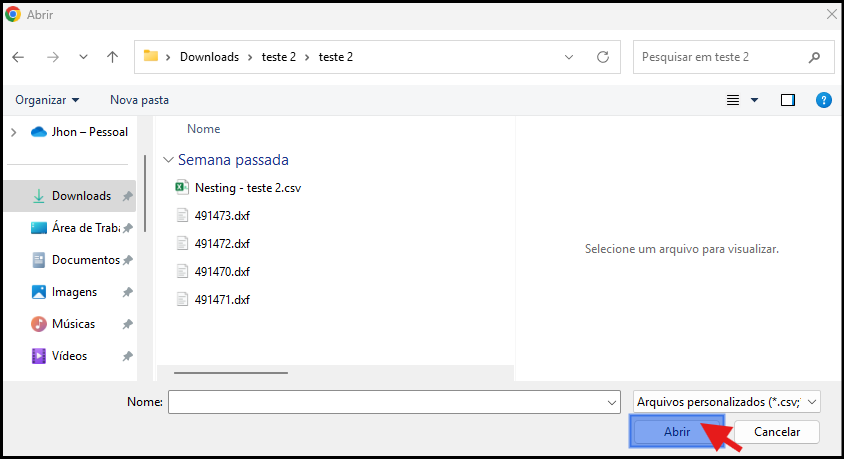Unpin Downloads using its pin icon
This screenshot has height=459, width=844.
click(127, 196)
